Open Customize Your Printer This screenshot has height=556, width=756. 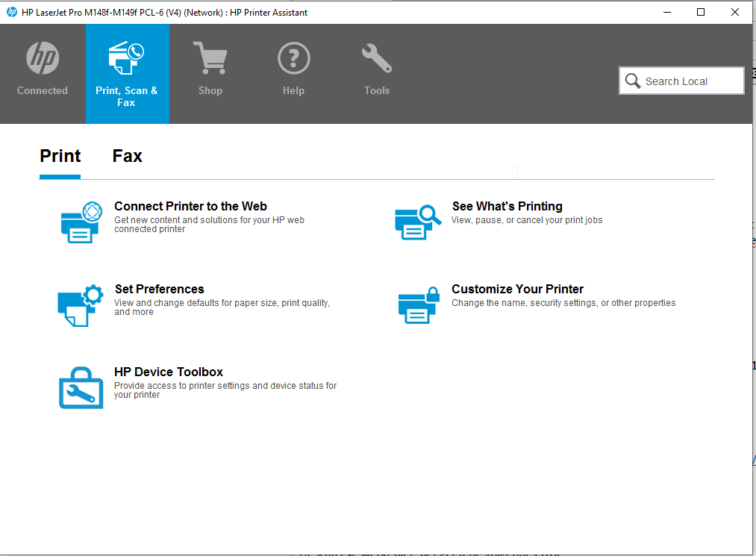(x=517, y=289)
